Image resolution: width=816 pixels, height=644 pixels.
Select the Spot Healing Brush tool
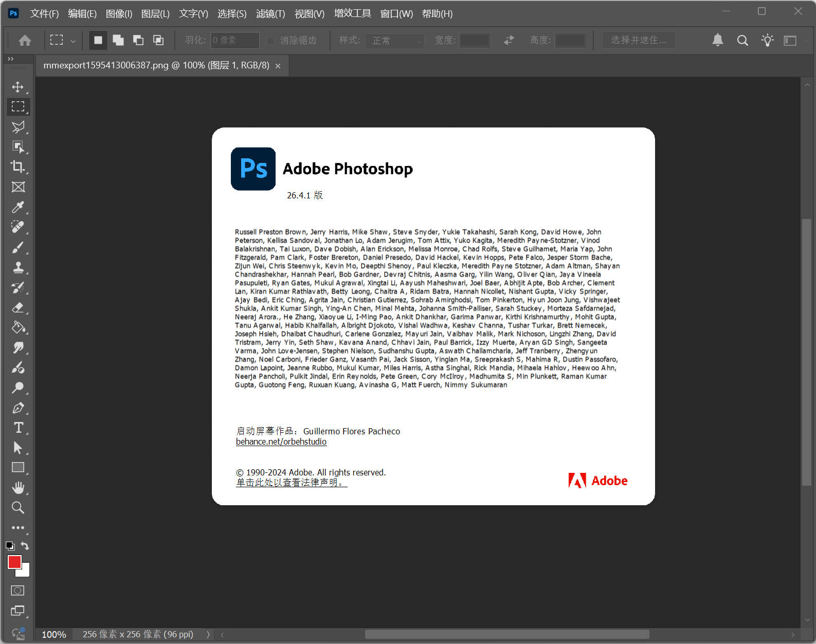click(x=18, y=227)
